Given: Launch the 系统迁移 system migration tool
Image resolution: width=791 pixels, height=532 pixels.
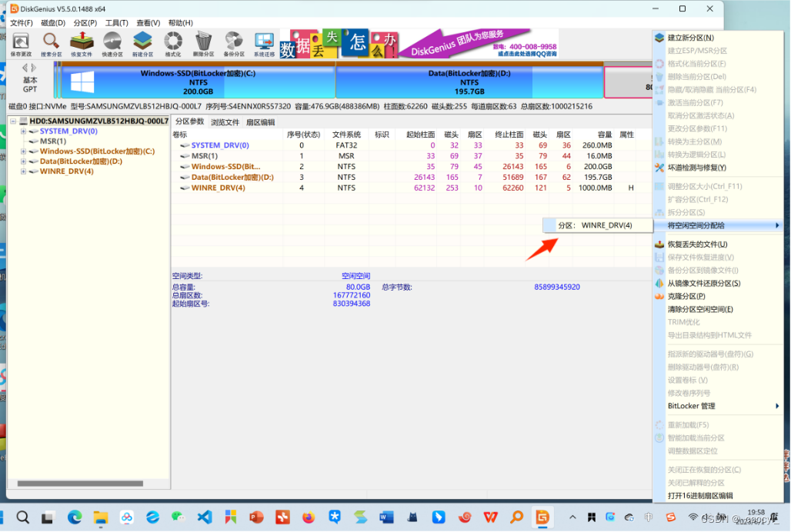Looking at the screenshot, I should [265, 45].
